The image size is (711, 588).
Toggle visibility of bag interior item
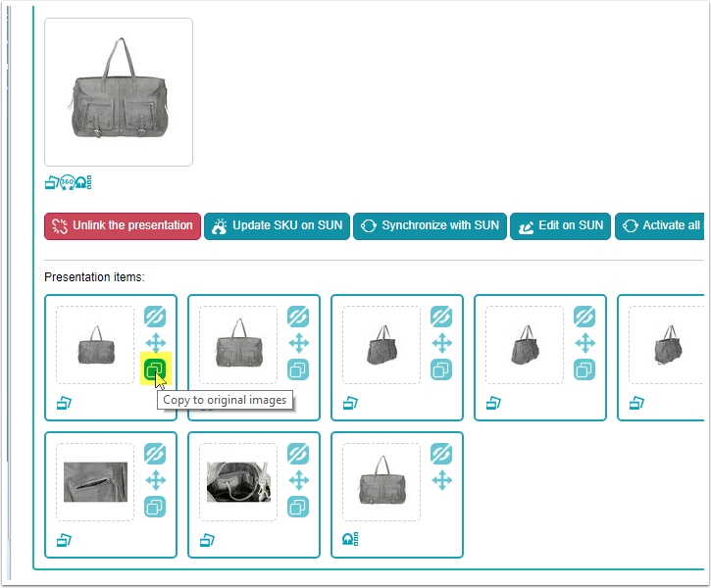(x=298, y=454)
